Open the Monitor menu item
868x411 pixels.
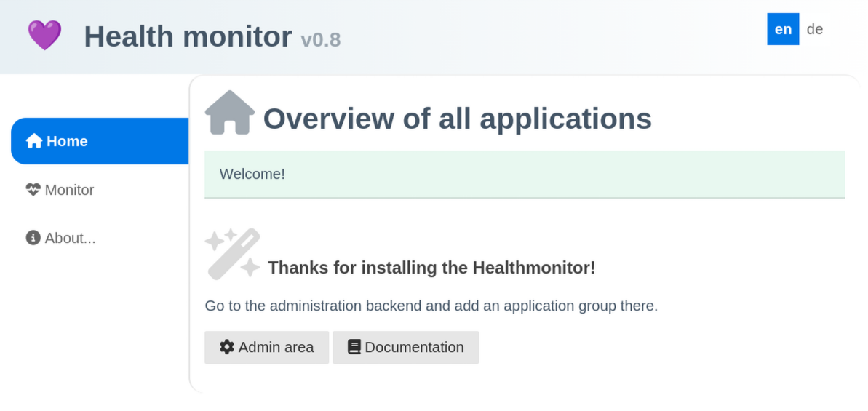pos(69,190)
